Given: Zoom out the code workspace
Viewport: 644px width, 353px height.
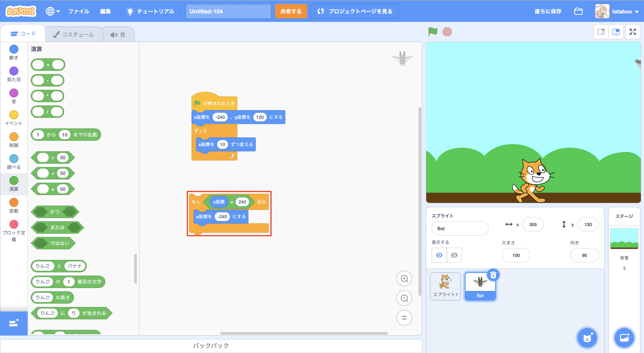Looking at the screenshot, I should click(404, 298).
